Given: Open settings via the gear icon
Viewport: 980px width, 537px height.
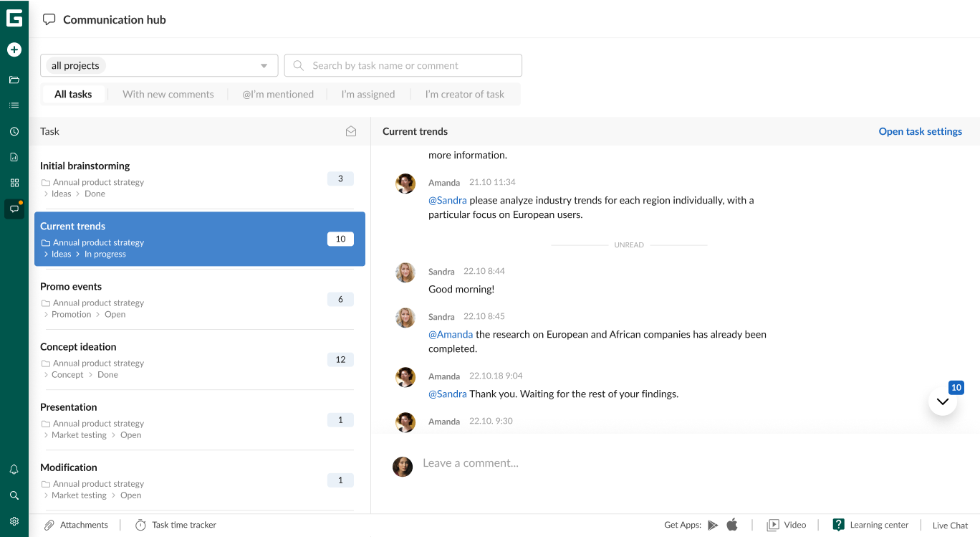Looking at the screenshot, I should [x=14, y=521].
